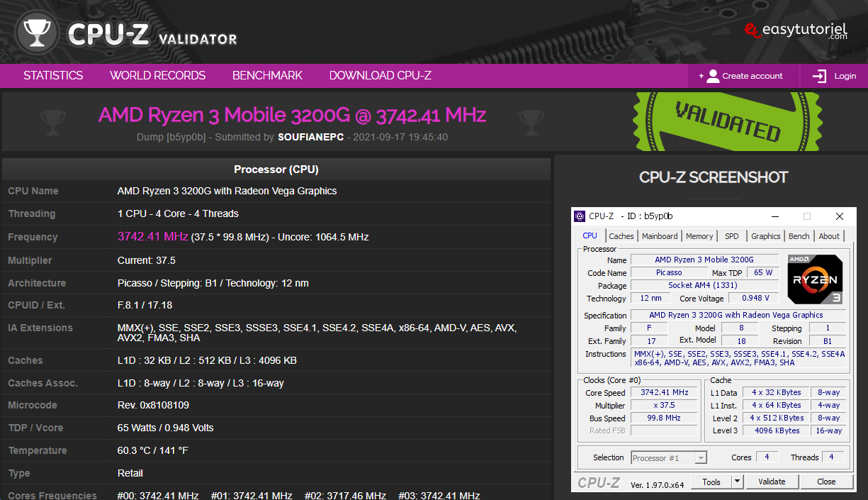Expand the Processor #1 selection dropdown
Screen dimensions: 868x500
click(x=701, y=458)
